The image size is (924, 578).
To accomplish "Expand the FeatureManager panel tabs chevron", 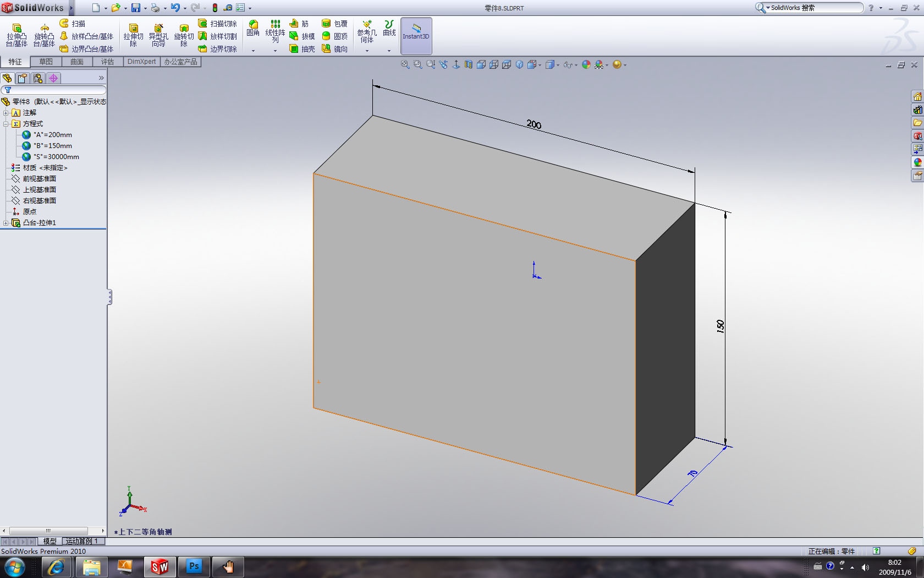I will coord(101,78).
